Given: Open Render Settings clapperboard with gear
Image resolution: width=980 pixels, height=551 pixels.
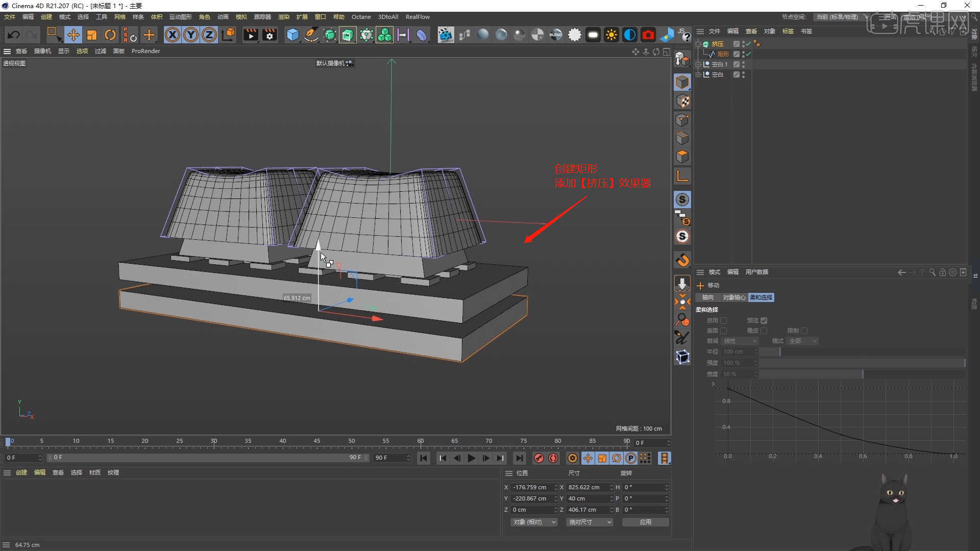Looking at the screenshot, I should tap(269, 35).
